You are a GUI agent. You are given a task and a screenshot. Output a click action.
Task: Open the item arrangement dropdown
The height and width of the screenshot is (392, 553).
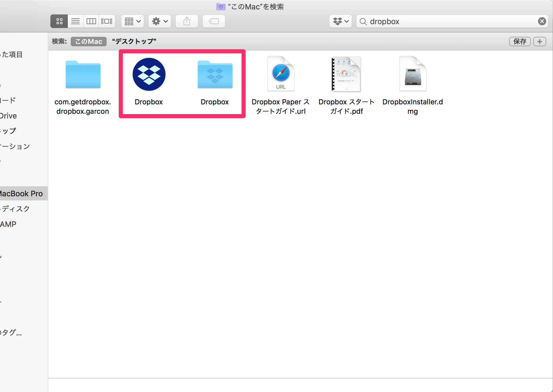pos(133,21)
